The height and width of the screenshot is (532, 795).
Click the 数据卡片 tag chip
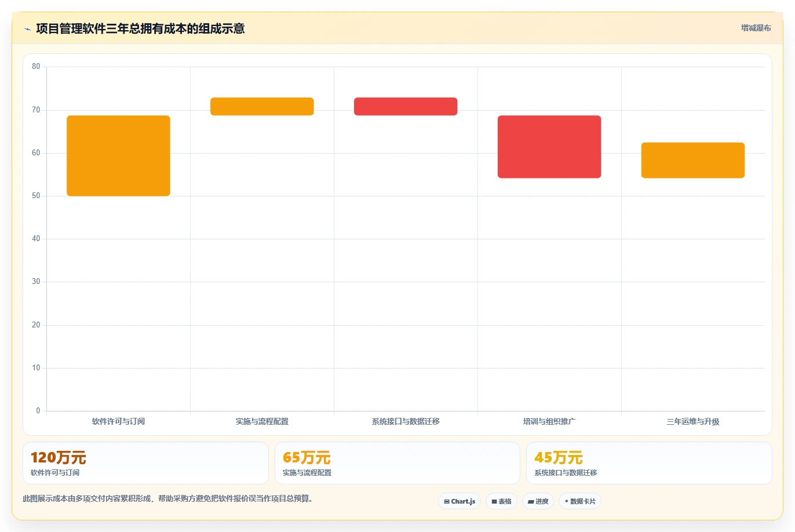[x=580, y=501]
